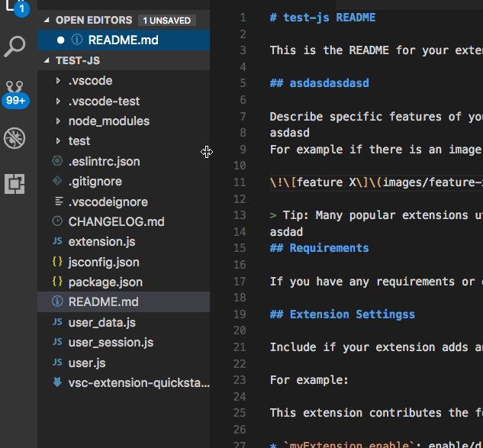The width and height of the screenshot is (483, 448).
Task: Expand the .vscode folder
Action: pos(58,81)
